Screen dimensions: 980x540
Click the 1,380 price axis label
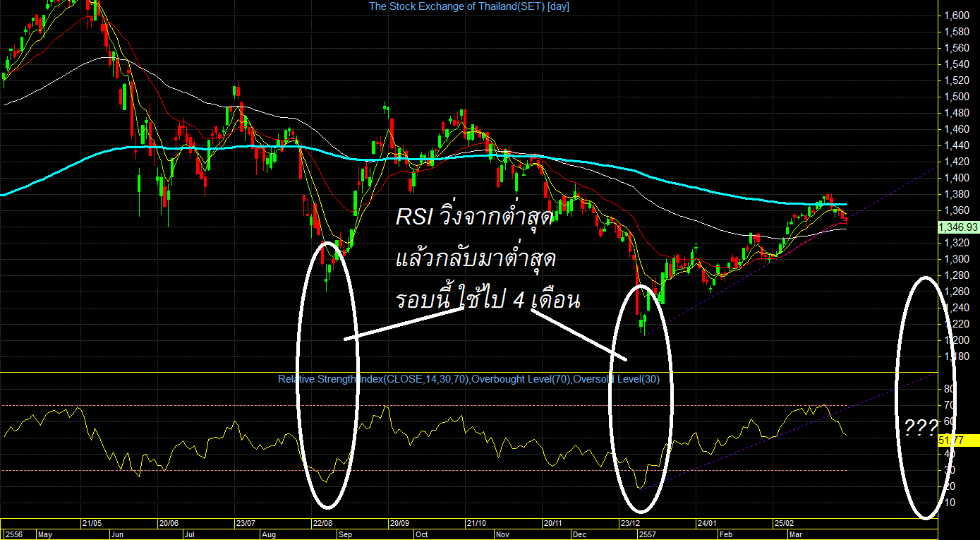click(x=955, y=194)
